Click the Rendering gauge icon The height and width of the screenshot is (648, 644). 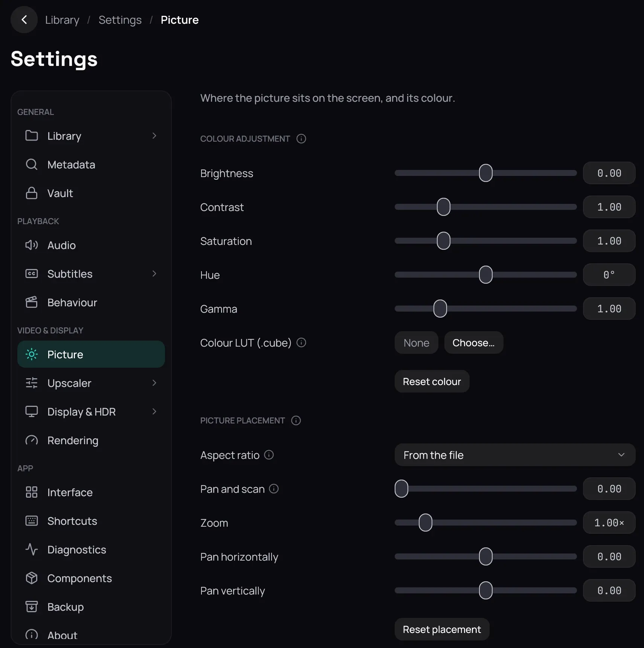tap(32, 440)
